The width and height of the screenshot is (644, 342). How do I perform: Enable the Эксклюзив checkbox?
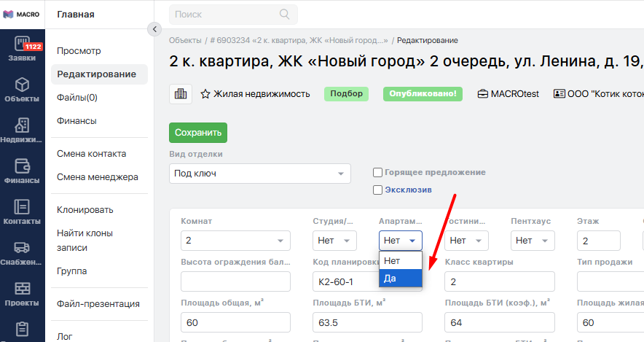(377, 190)
